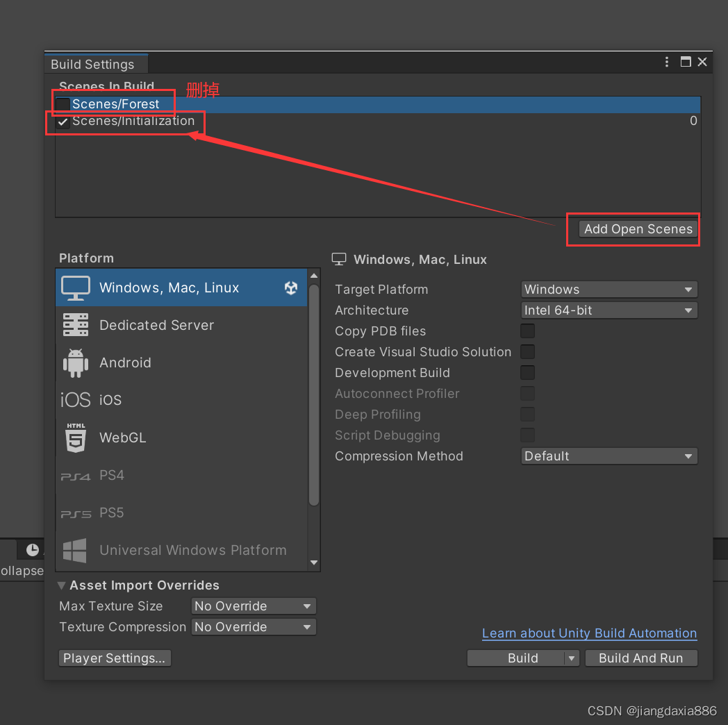Viewport: 728px width, 725px height.
Task: Select the Universal Windows Platform label
Action: pyautogui.click(x=193, y=550)
